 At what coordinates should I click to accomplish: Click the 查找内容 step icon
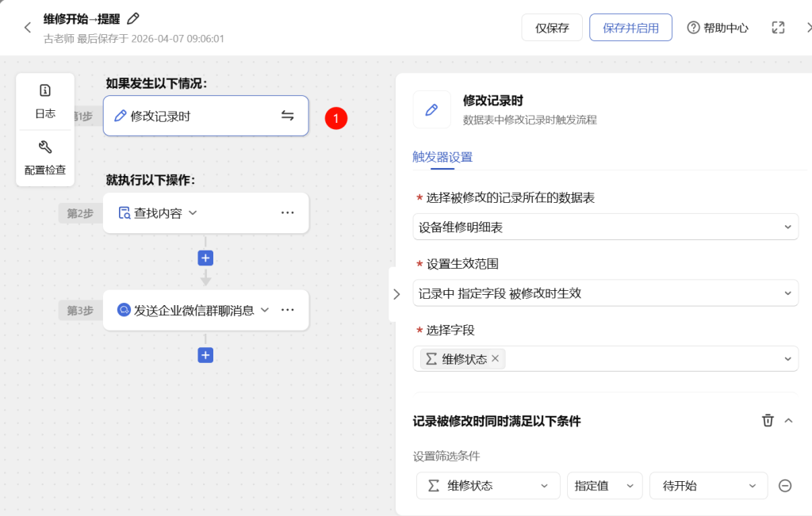(x=124, y=212)
